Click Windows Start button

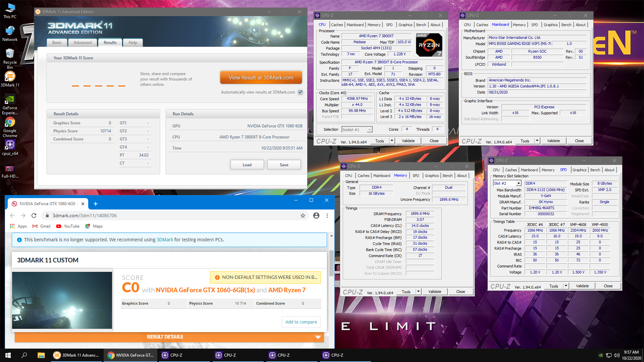point(8,355)
